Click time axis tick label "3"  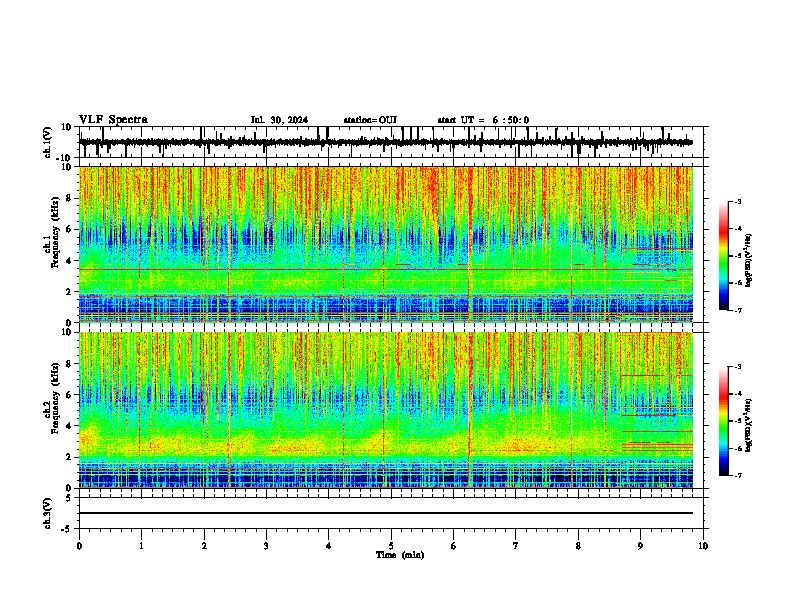tap(266, 546)
